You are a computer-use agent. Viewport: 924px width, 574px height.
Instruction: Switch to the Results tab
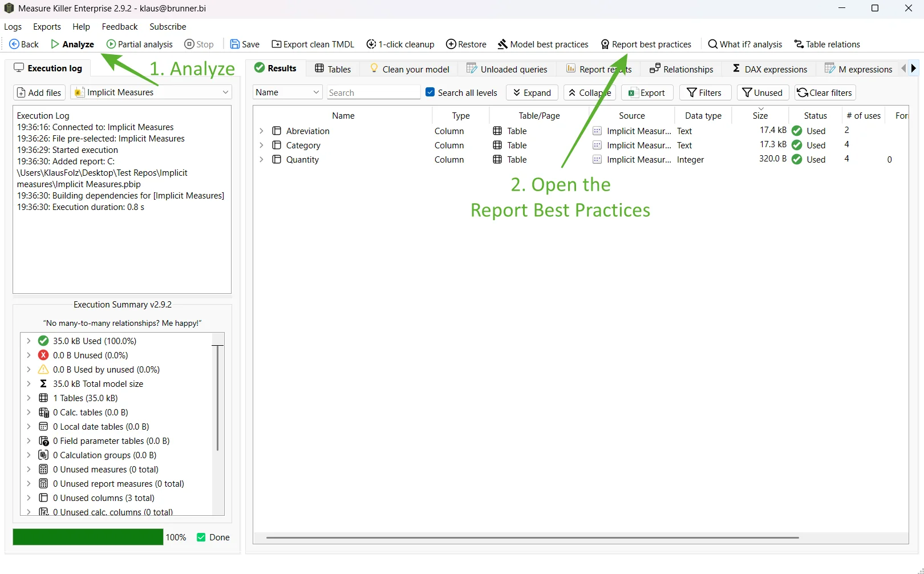(x=275, y=68)
